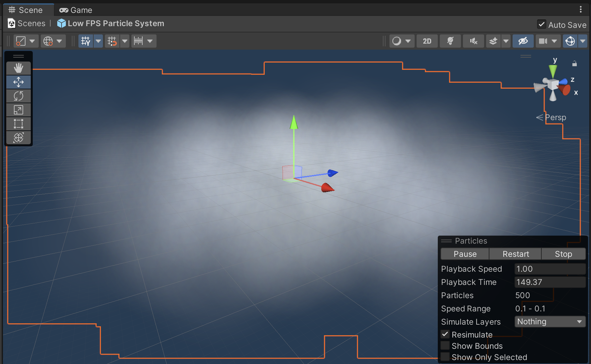
Task: Select the Hand view tool
Action: click(x=19, y=68)
